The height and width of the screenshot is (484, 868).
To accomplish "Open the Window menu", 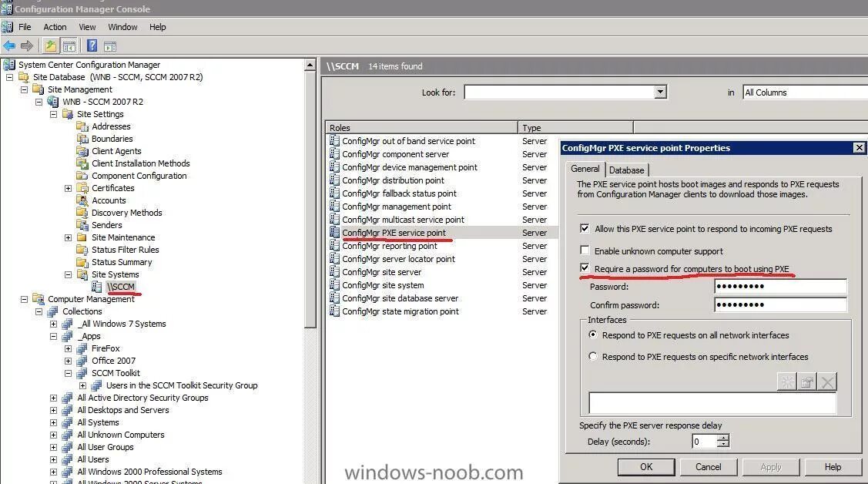I will [x=122, y=27].
